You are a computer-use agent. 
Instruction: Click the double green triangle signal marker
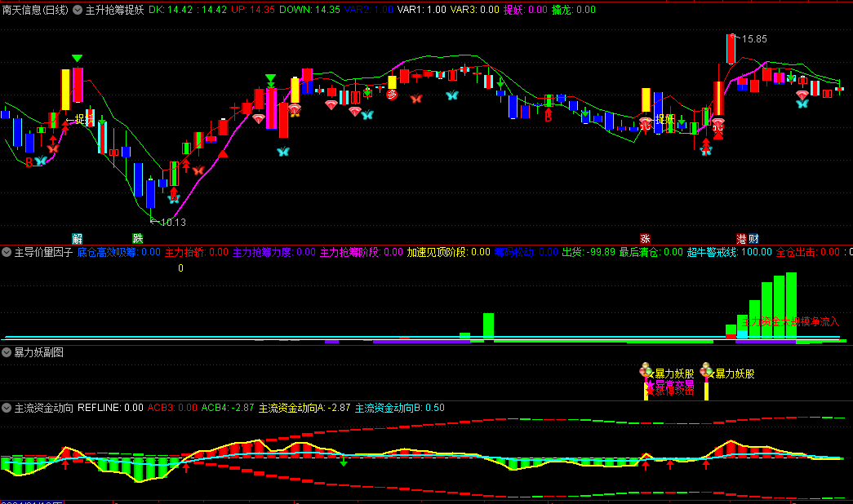[270, 81]
